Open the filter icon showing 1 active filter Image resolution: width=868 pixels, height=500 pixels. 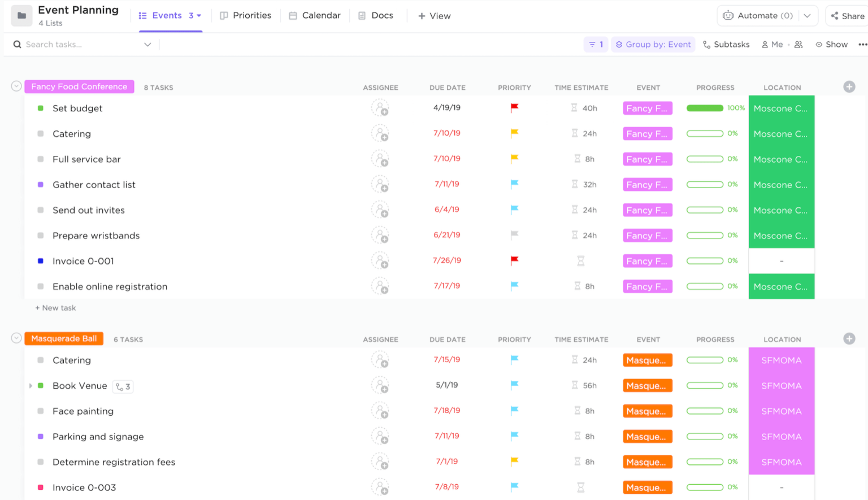click(596, 44)
